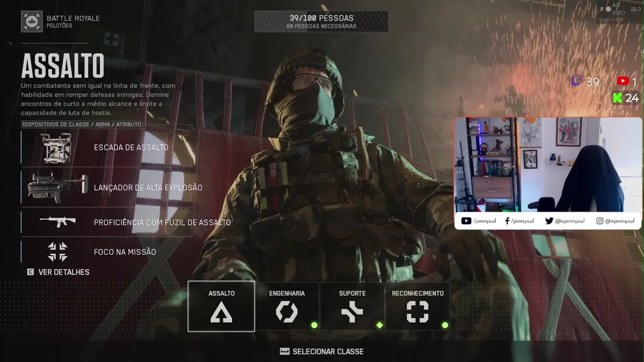This screenshot has height=362, width=644.
Task: Open Ver Detalhes
Action: tap(58, 272)
